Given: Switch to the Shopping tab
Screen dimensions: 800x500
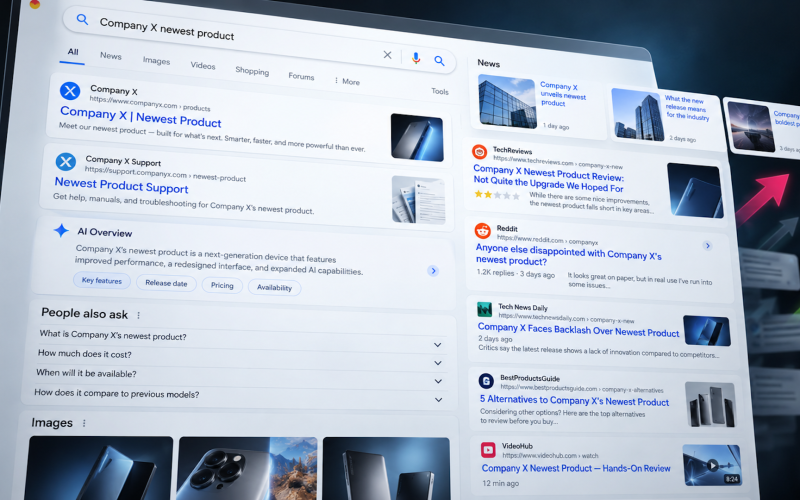Looking at the screenshot, I should (252, 71).
